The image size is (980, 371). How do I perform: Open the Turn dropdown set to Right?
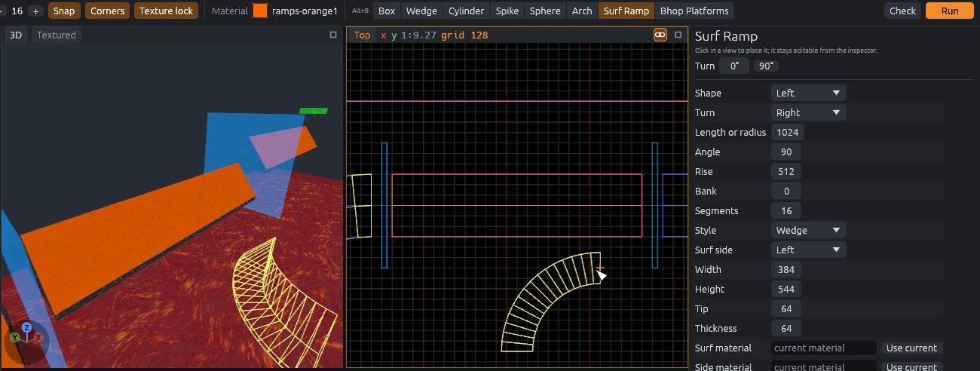tap(809, 112)
